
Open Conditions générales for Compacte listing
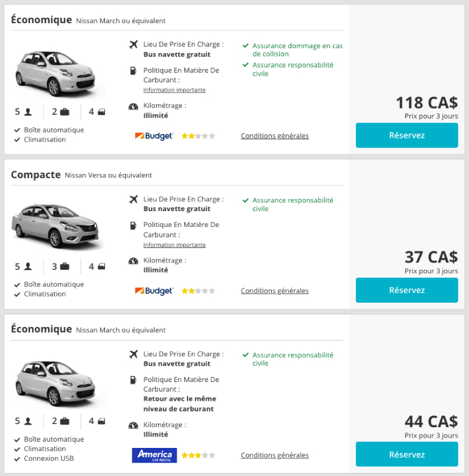pos(275,291)
